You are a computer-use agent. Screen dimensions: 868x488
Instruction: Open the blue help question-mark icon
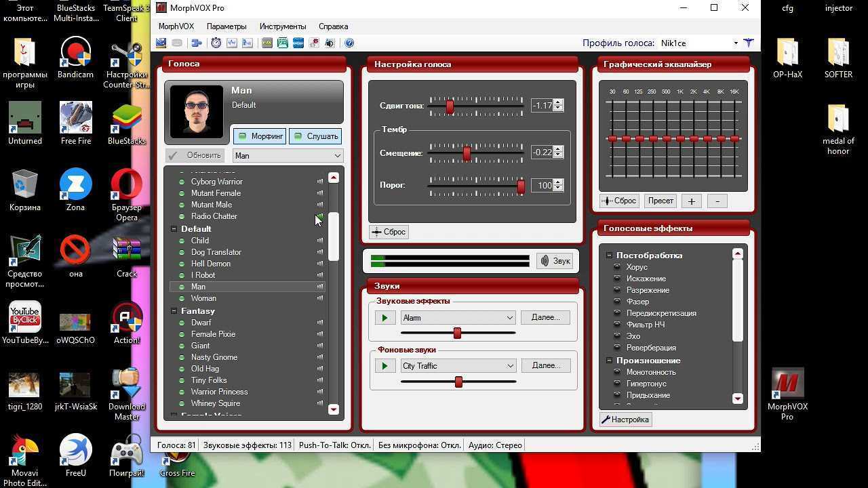click(349, 43)
